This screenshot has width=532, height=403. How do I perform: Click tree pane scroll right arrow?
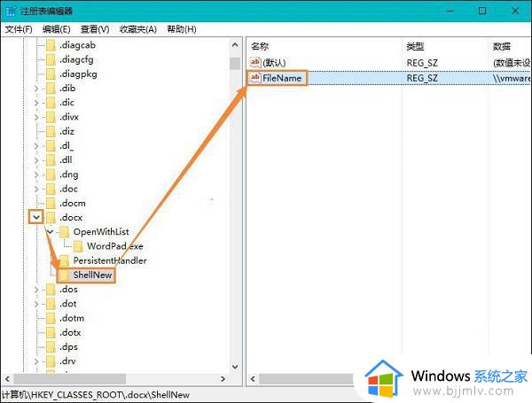(x=223, y=379)
